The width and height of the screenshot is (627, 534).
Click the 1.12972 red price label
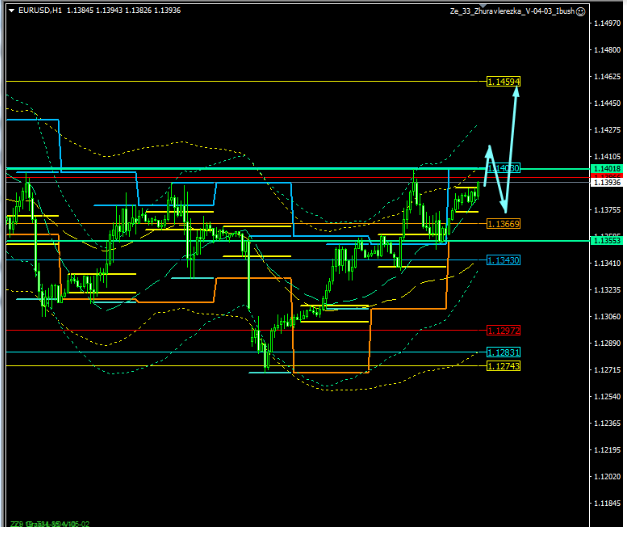pos(503,330)
